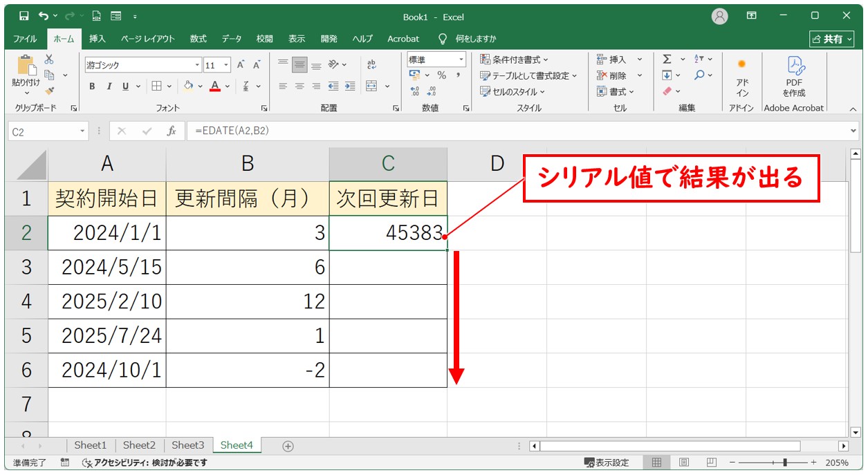This screenshot has width=868, height=475.
Task: Create PDF with Adobe Acrobat
Action: (x=794, y=77)
